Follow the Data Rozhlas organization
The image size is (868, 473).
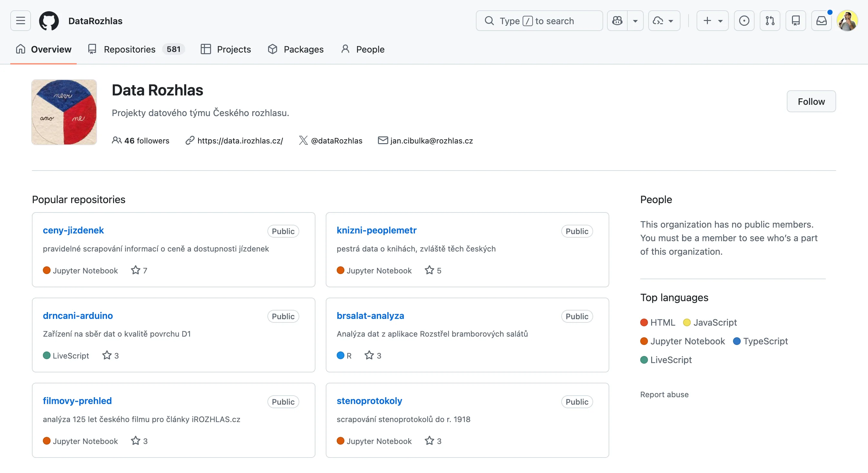pos(811,101)
